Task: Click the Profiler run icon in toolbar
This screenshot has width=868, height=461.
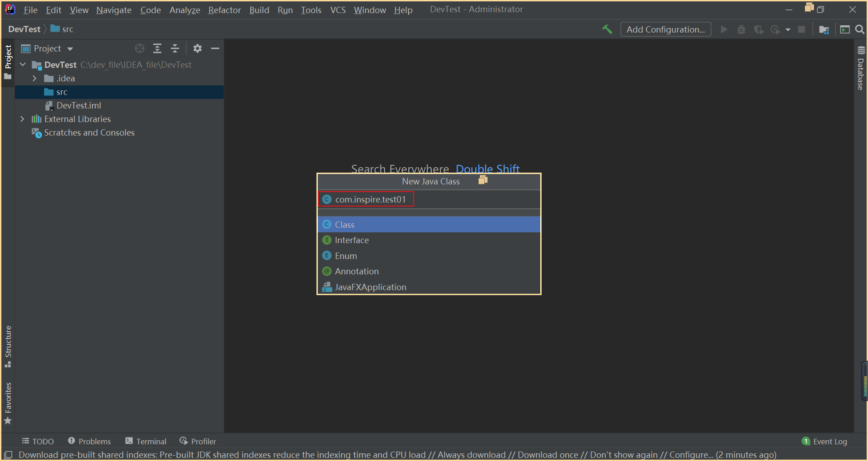Action: [775, 29]
